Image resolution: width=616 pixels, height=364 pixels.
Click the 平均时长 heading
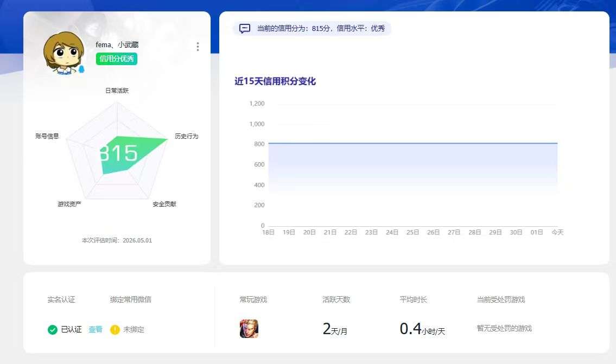413,299
